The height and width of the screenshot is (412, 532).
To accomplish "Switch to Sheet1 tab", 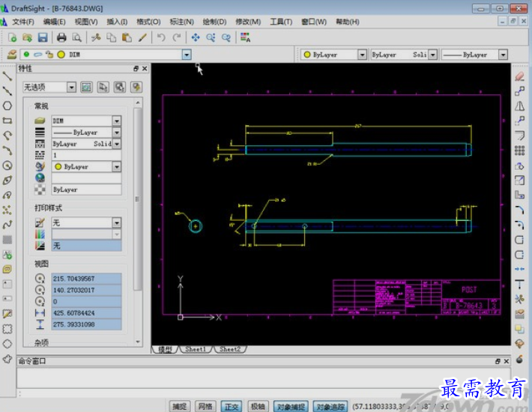I will click(196, 349).
